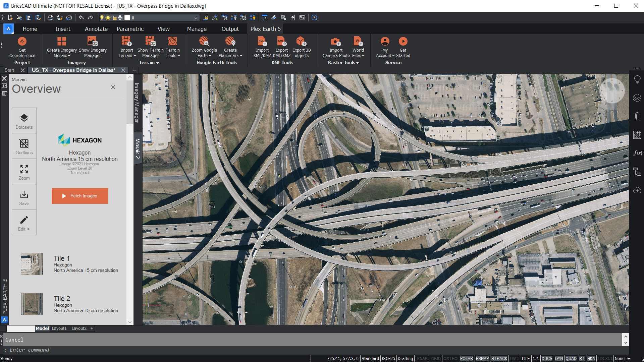
Task: Open the Layout1 tab
Action: click(x=59, y=328)
